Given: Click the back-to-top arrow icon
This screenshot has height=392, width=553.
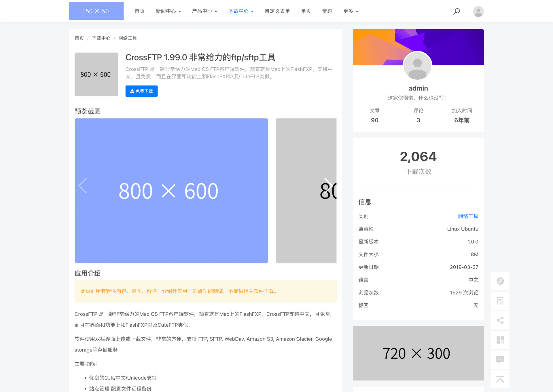Looking at the screenshot, I should coord(500,379).
